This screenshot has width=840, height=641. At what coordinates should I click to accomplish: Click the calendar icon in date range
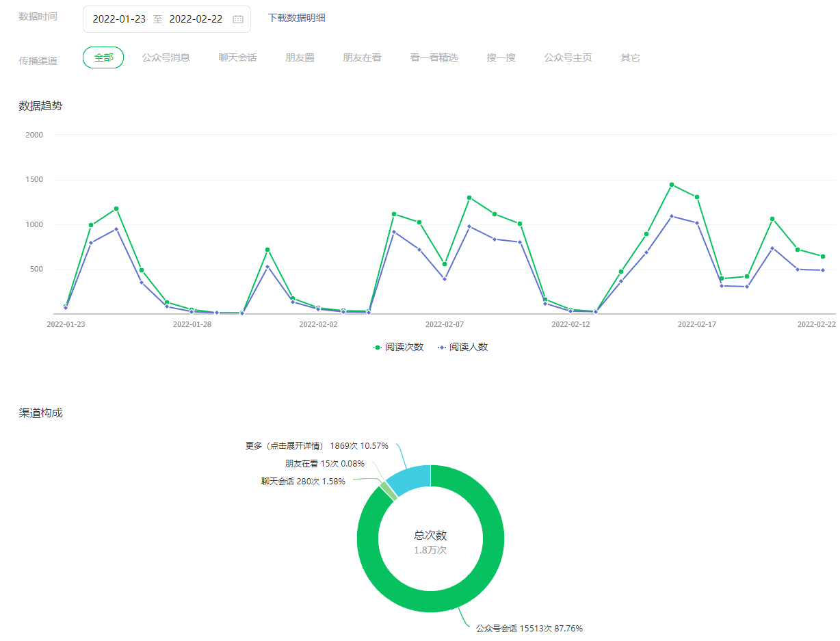237,19
